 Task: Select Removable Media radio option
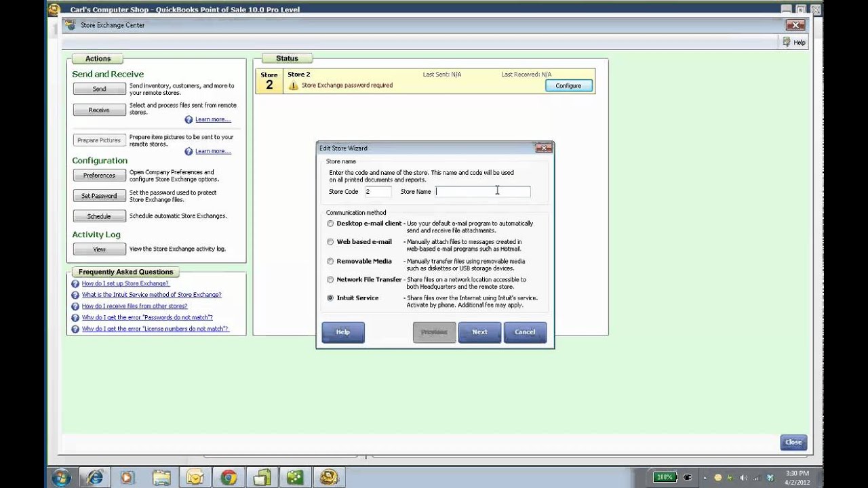(x=330, y=261)
